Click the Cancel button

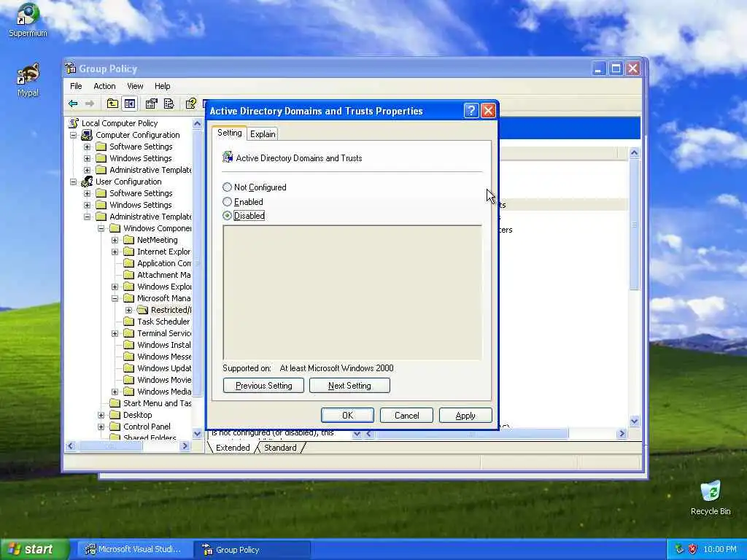point(406,415)
